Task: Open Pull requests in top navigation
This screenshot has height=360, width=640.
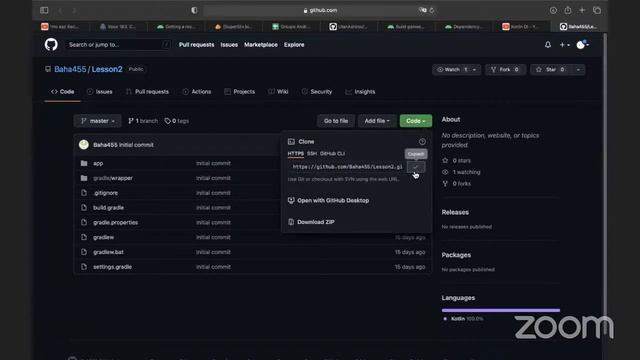Action: [x=196, y=44]
